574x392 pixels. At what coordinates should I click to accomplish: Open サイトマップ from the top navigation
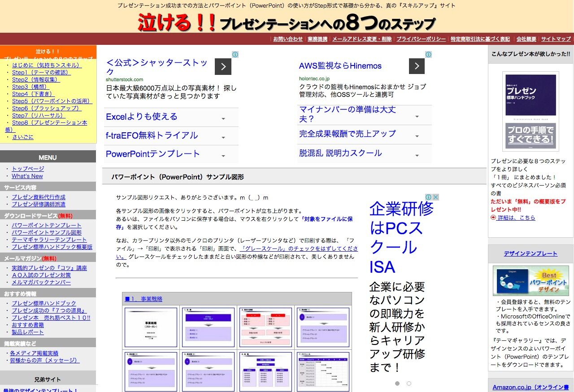tap(555, 39)
